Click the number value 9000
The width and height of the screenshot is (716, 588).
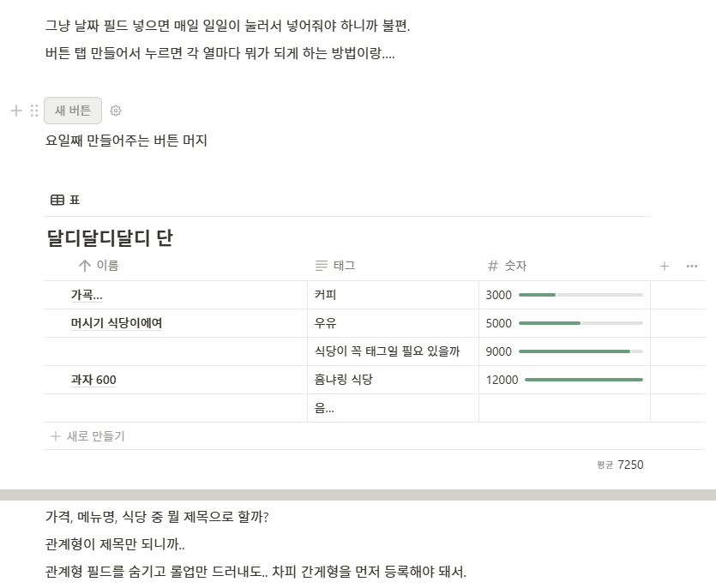pos(499,352)
